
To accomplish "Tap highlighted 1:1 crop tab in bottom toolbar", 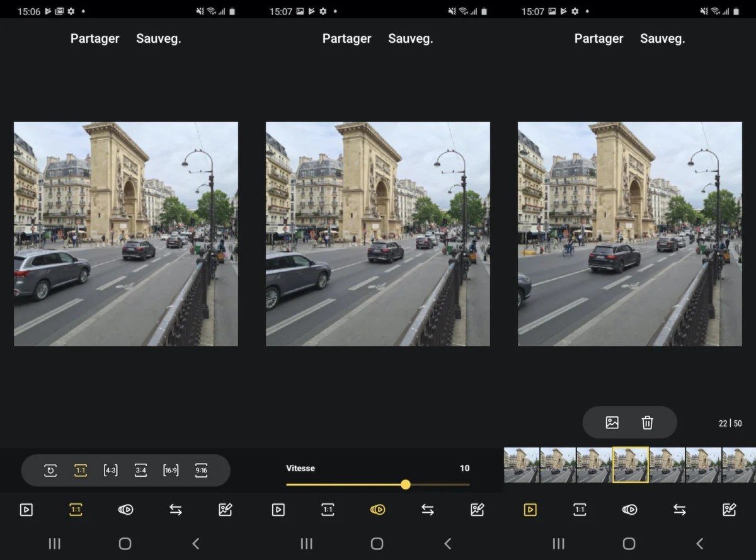I will (x=76, y=510).
